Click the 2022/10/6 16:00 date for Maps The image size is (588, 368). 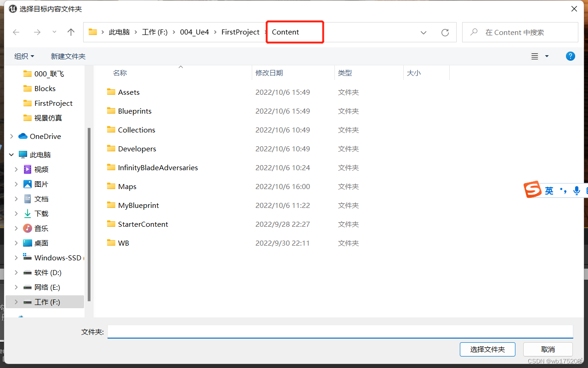pos(283,186)
